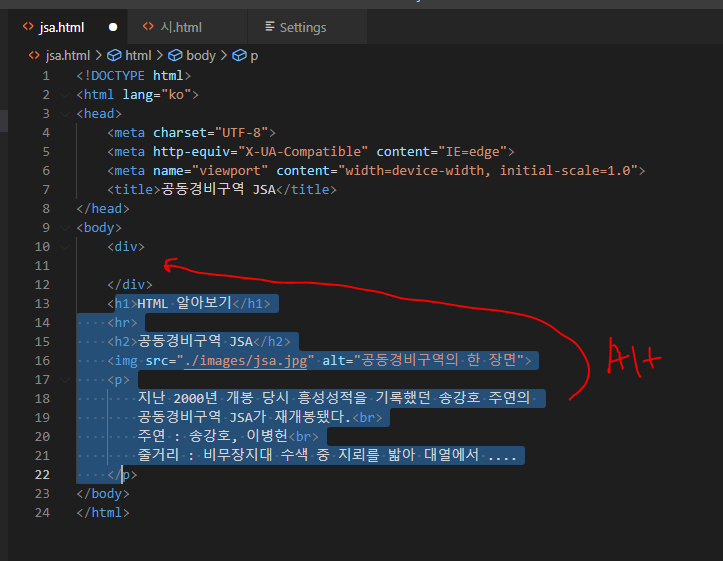Screen dimensions: 723x561
Task: Click the cube icon before p breadcrumb
Action: tap(239, 56)
